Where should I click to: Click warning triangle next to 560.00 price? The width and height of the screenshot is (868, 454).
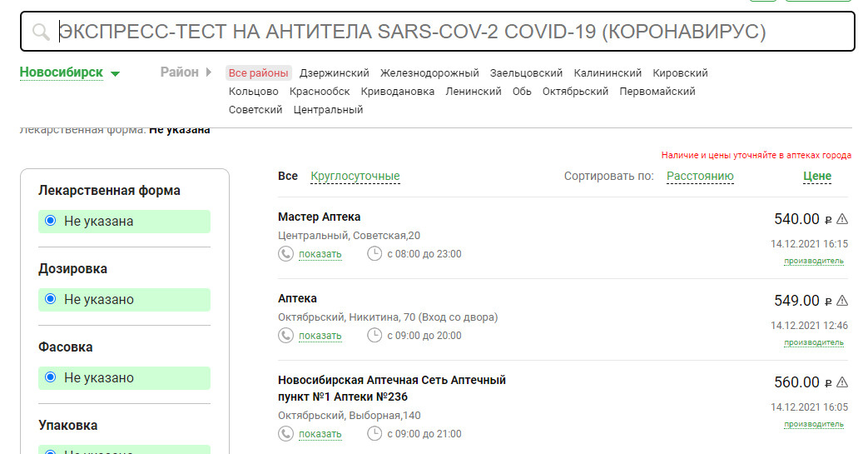click(842, 382)
